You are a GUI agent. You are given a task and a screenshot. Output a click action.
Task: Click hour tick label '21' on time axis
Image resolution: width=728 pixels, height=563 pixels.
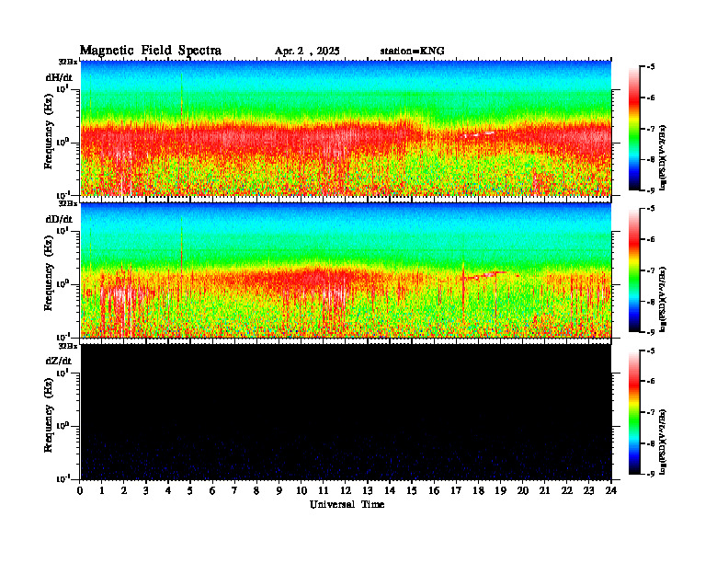point(544,490)
